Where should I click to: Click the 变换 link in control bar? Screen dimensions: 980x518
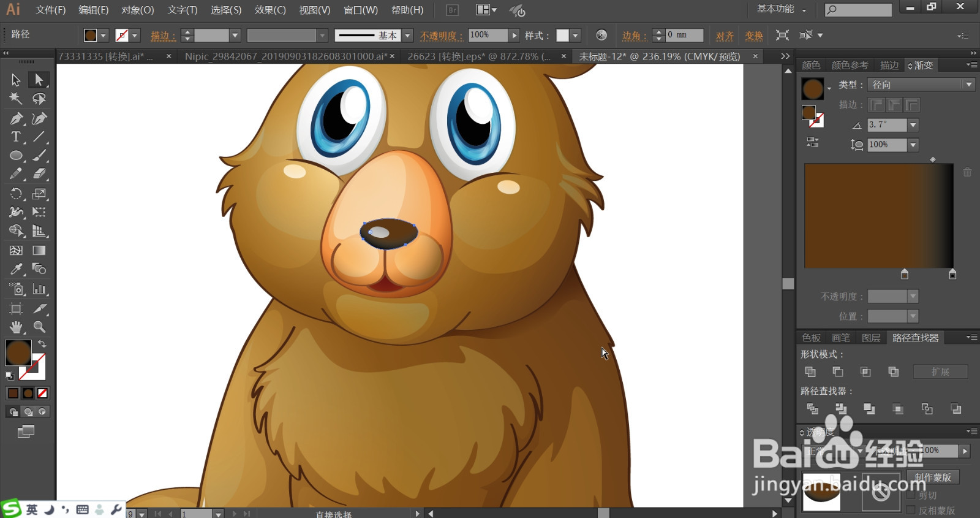(754, 36)
